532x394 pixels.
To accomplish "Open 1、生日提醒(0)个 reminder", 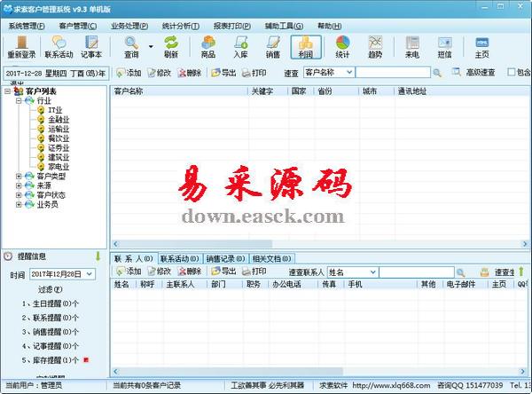I will click(51, 303).
